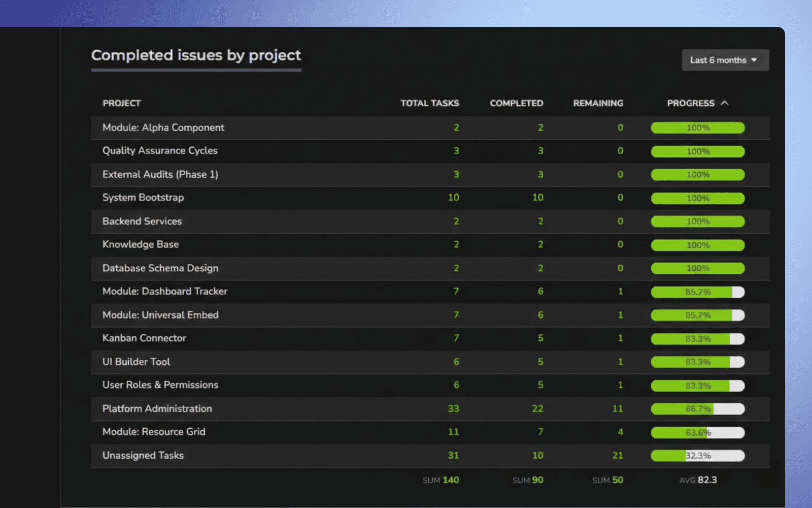812x508 pixels.
Task: Select the Database Schema Design row
Action: tap(160, 268)
